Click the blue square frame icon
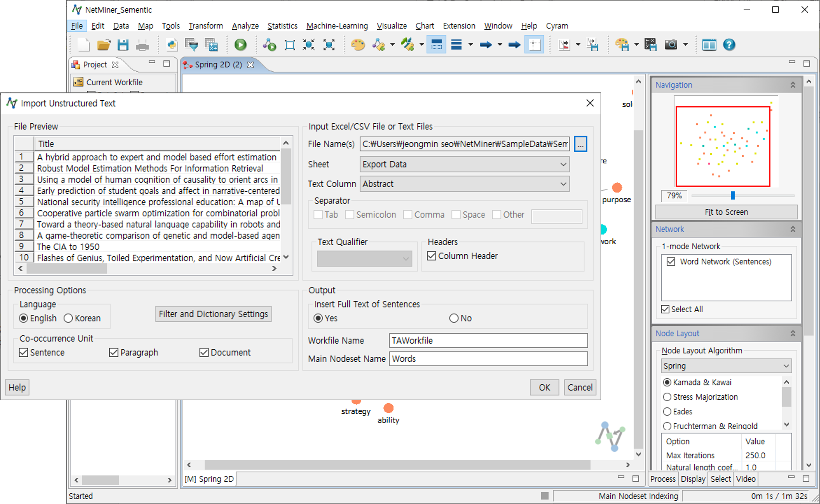Viewport: 820px width, 504px height. coord(290,45)
